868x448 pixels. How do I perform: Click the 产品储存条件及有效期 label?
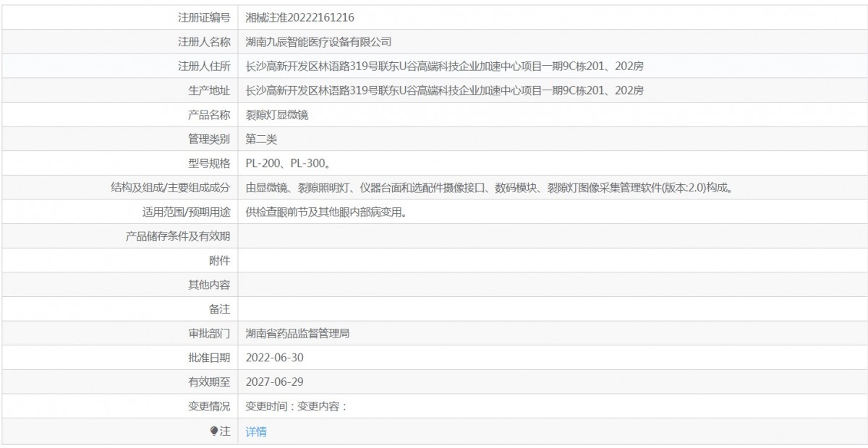(178, 236)
